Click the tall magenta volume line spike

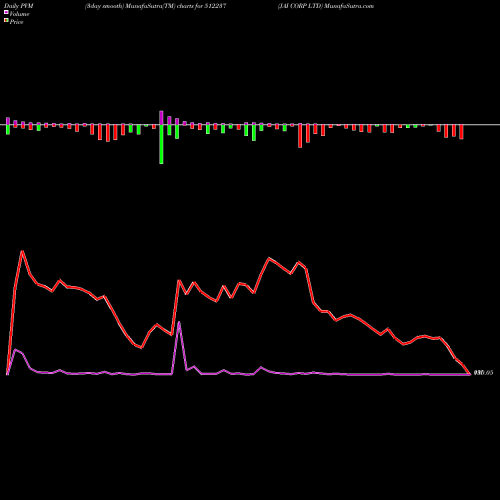[x=179, y=322]
